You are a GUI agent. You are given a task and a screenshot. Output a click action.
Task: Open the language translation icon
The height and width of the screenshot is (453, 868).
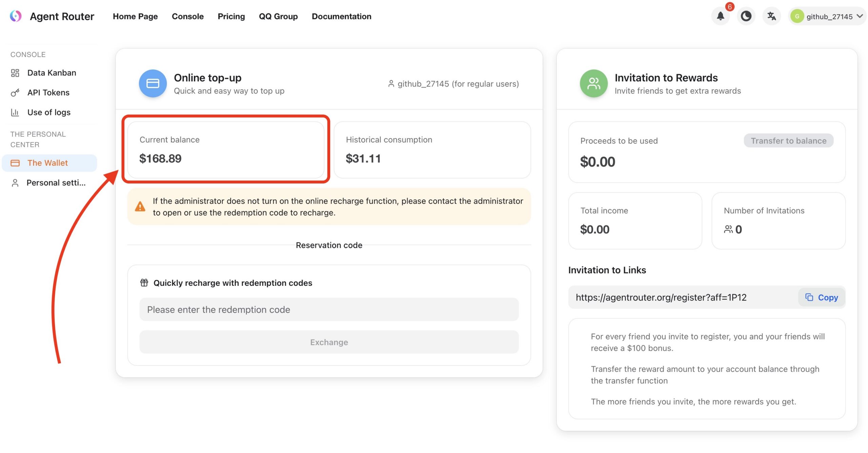pos(771,16)
